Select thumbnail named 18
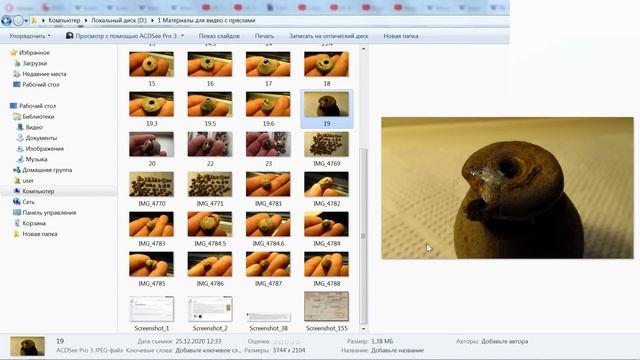 click(x=327, y=64)
